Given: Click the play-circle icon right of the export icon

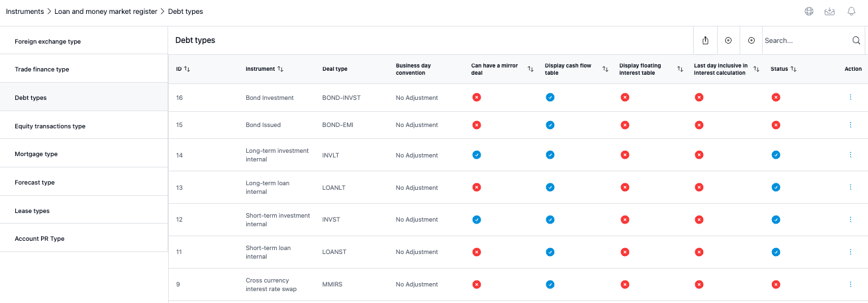Looking at the screenshot, I should pyautogui.click(x=728, y=40).
